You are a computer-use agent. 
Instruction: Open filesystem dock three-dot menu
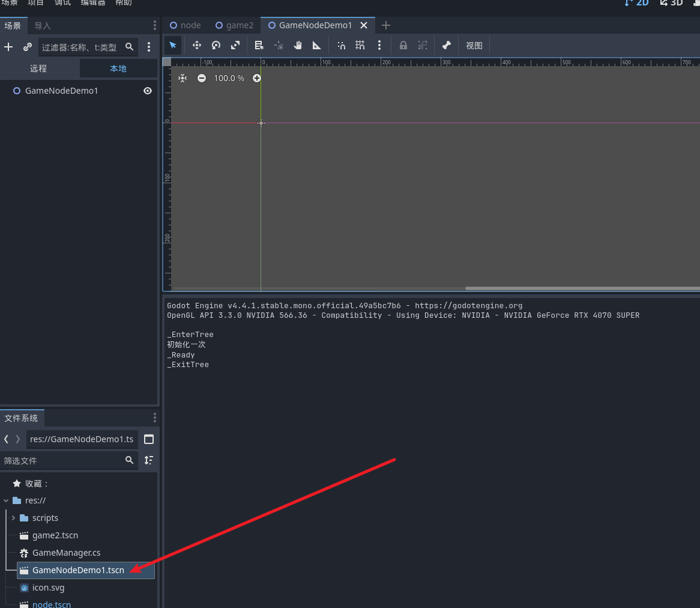[x=154, y=418]
